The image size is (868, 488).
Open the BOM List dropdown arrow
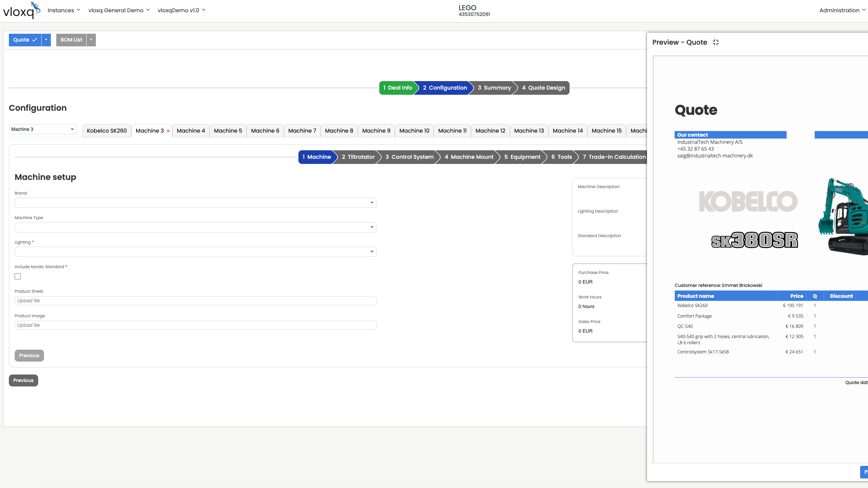(91, 40)
